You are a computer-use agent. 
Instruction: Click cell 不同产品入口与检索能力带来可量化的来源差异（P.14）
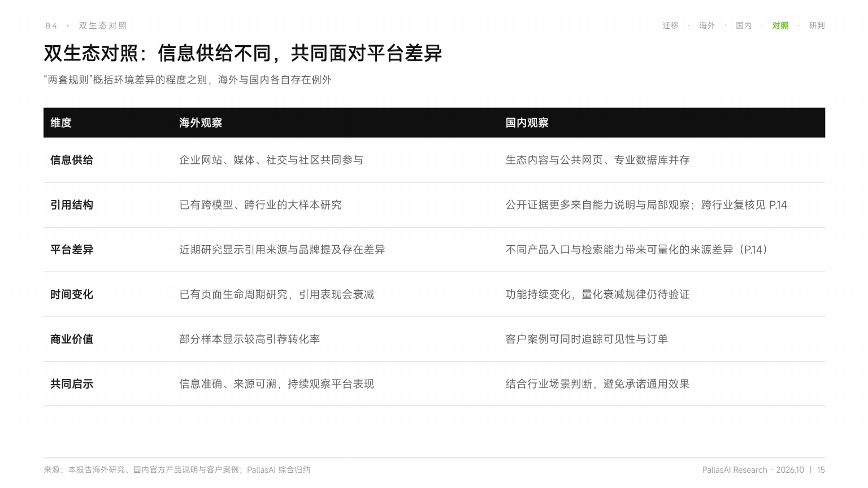(638, 250)
